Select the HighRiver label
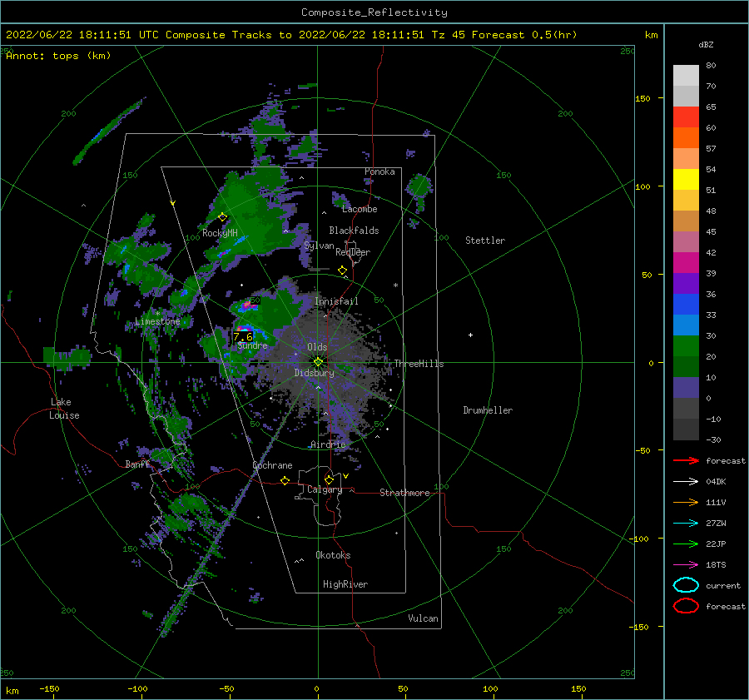Screen dimensions: 749x700 coord(345,584)
